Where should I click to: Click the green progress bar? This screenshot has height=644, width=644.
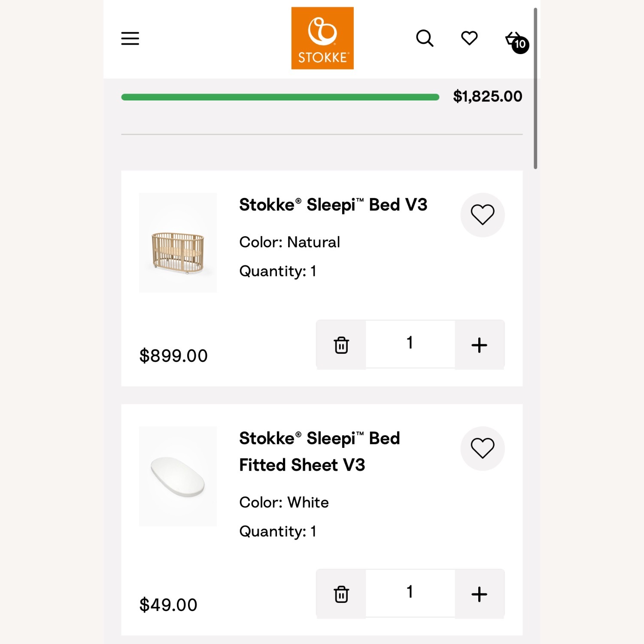(x=280, y=97)
